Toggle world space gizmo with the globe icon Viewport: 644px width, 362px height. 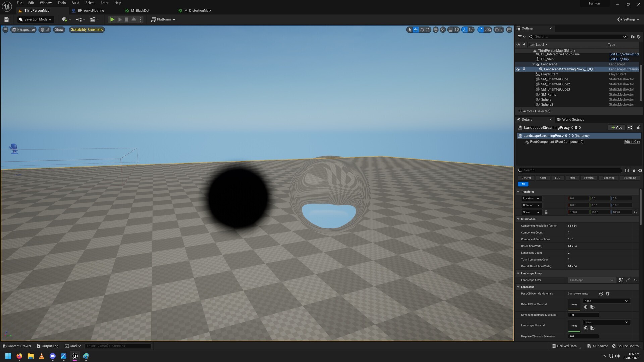pos(436,29)
